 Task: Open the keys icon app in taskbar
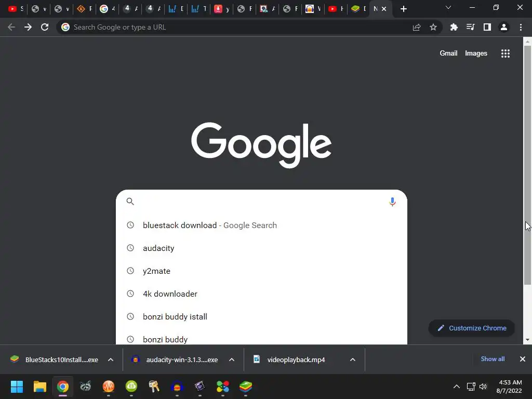(154, 387)
